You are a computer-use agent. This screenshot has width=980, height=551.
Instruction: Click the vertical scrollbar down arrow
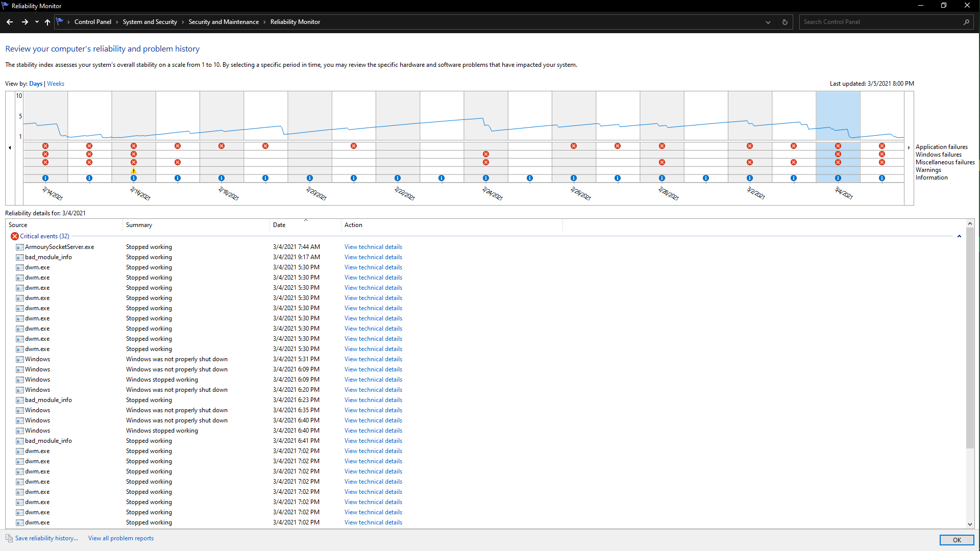click(x=970, y=524)
